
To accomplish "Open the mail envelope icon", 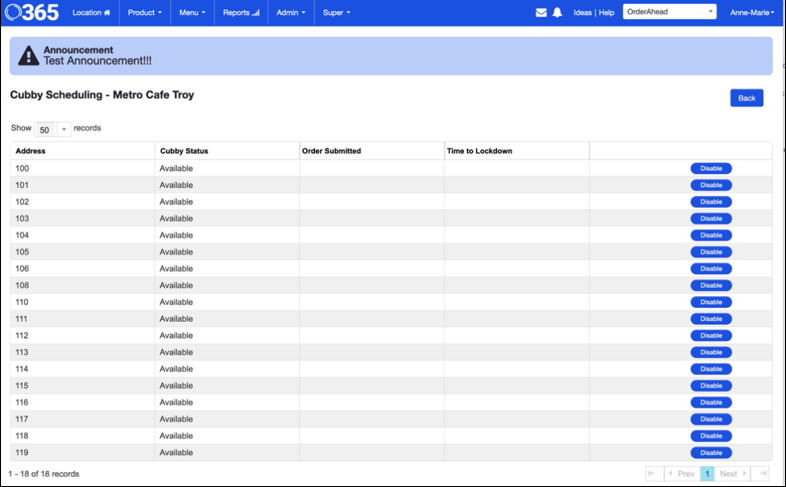I will coord(541,13).
